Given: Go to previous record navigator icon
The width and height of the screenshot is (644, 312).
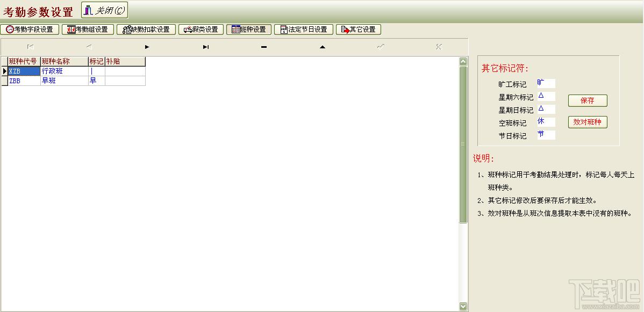Looking at the screenshot, I should [x=89, y=47].
